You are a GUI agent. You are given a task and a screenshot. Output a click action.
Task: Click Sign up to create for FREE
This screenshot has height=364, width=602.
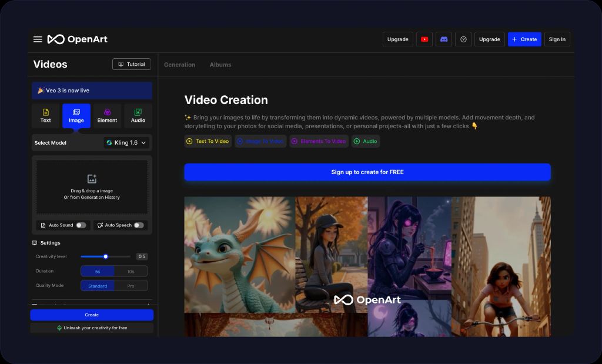367,172
